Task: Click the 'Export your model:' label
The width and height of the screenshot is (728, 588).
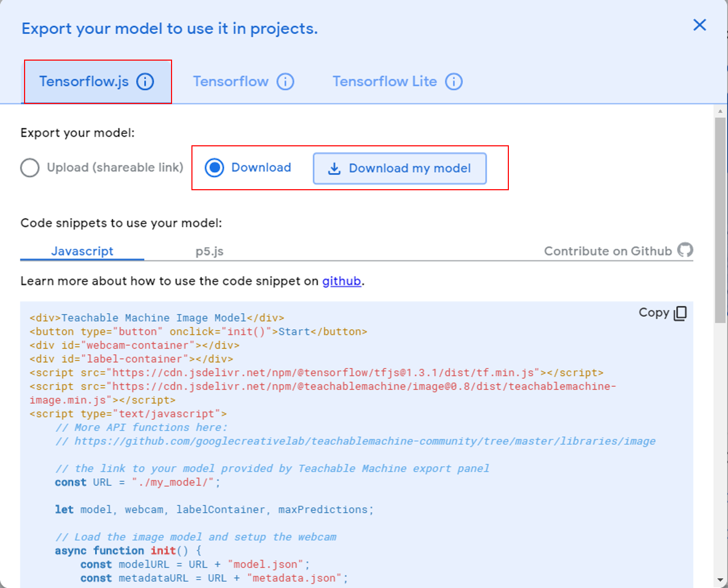Action: 77,133
